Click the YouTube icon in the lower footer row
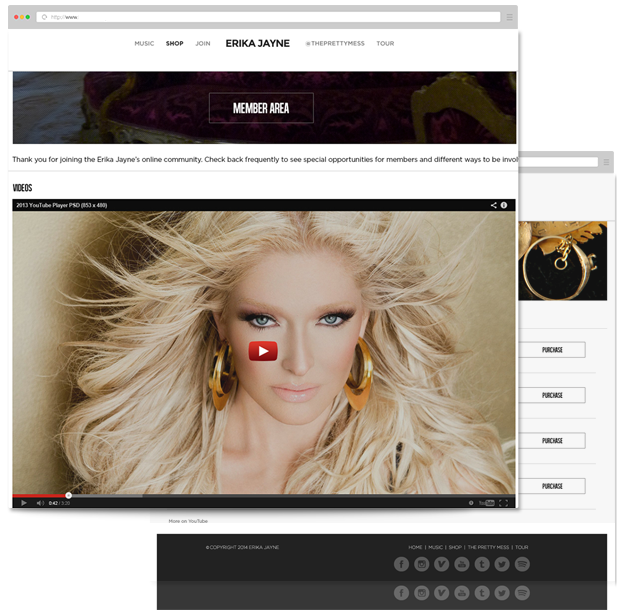Viewport: 617px width, 615px height. [462, 593]
